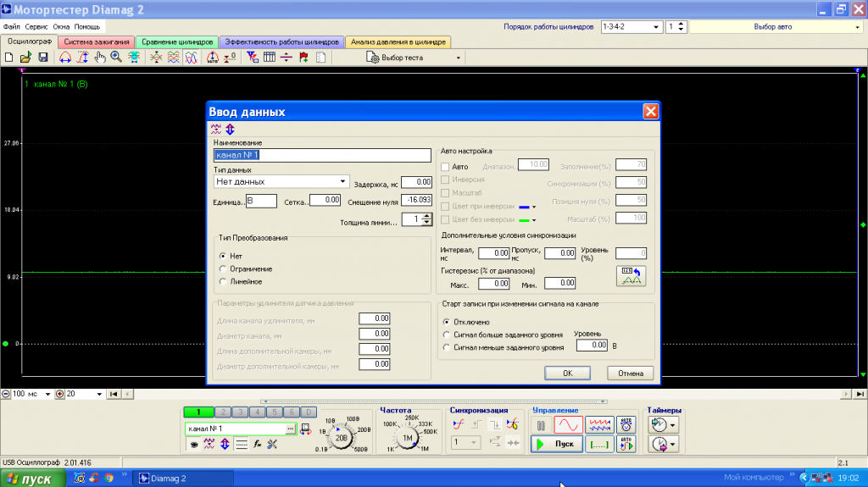Select Сигнал меньше заданного уровня option
The width and height of the screenshot is (868, 487).
click(446, 347)
